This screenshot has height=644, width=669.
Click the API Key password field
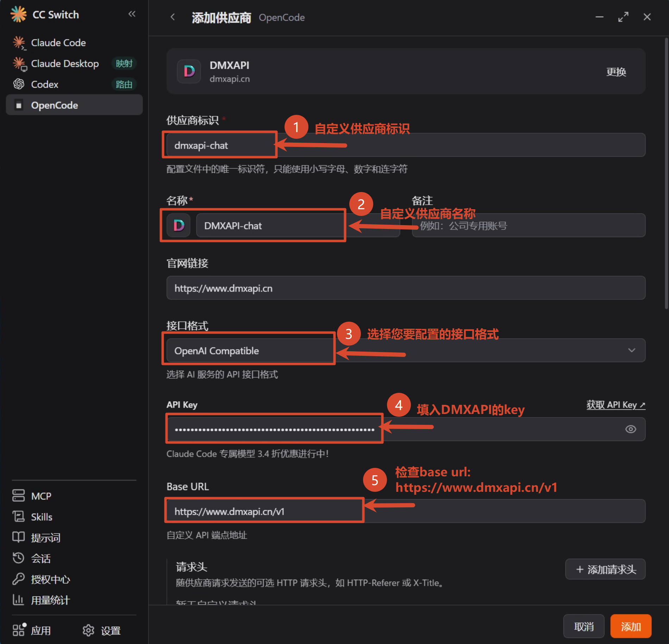tap(406, 429)
